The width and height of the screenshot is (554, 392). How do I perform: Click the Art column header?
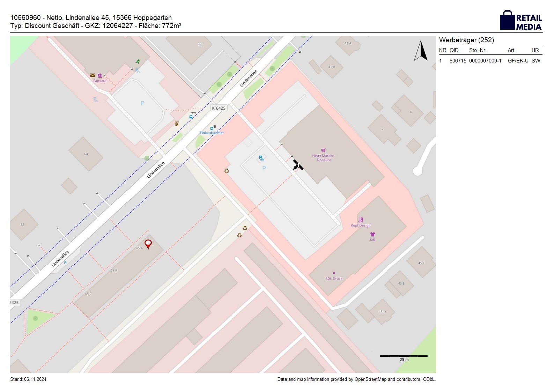tap(511, 50)
